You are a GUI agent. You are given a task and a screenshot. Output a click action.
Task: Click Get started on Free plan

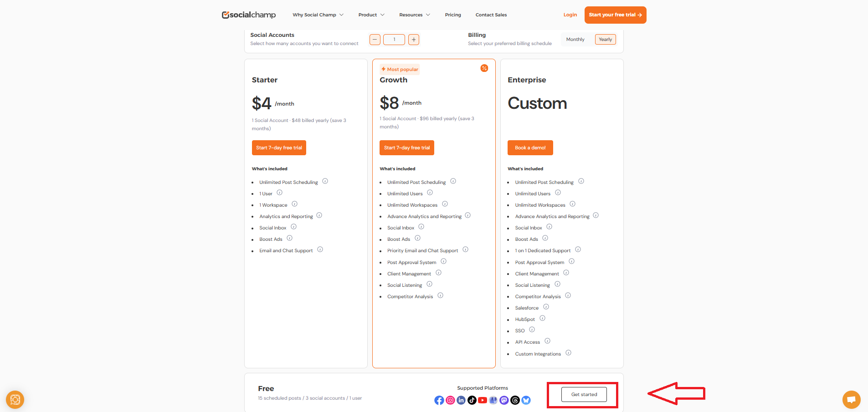tap(584, 395)
